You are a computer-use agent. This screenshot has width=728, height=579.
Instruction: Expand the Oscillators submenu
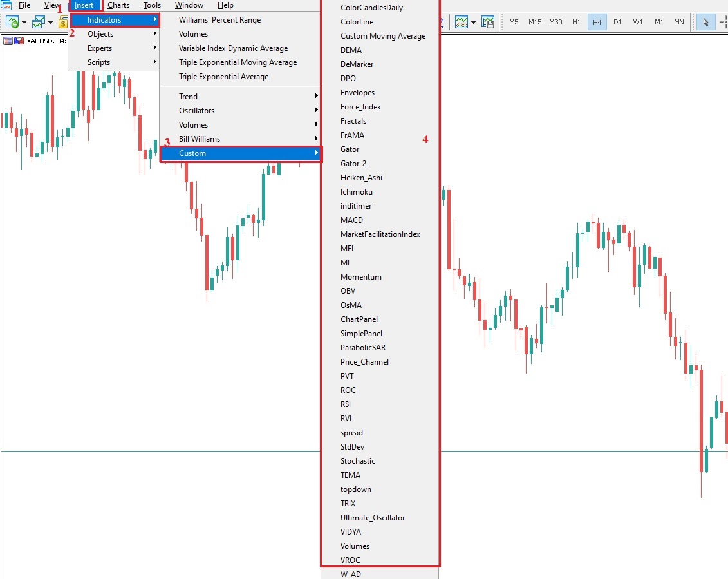pyautogui.click(x=241, y=111)
